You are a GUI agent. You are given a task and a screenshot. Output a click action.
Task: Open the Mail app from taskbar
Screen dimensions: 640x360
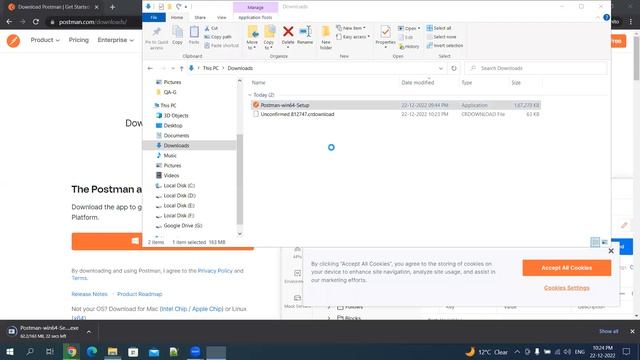154,351
